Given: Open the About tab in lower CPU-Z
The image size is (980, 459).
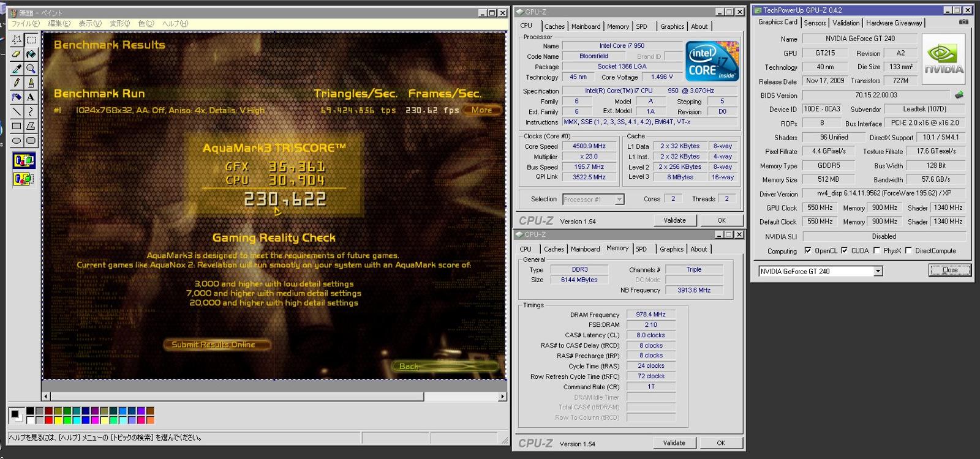Looking at the screenshot, I should pos(698,249).
